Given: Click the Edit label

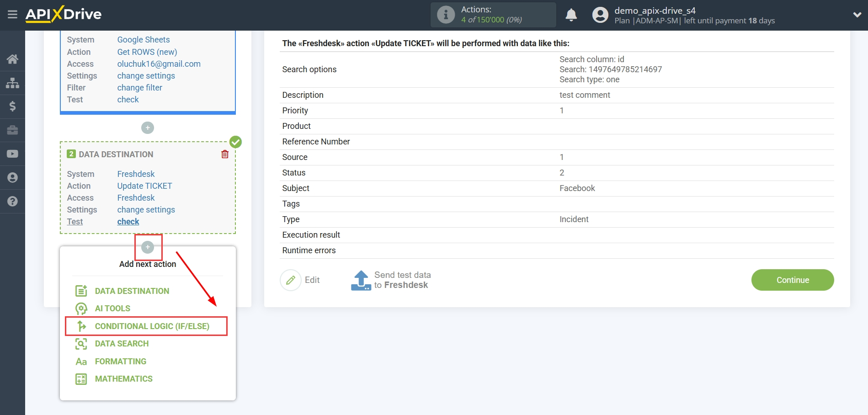Looking at the screenshot, I should coord(312,280).
